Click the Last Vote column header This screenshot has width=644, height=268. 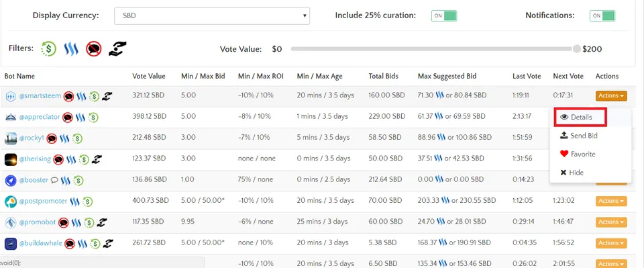pos(527,76)
